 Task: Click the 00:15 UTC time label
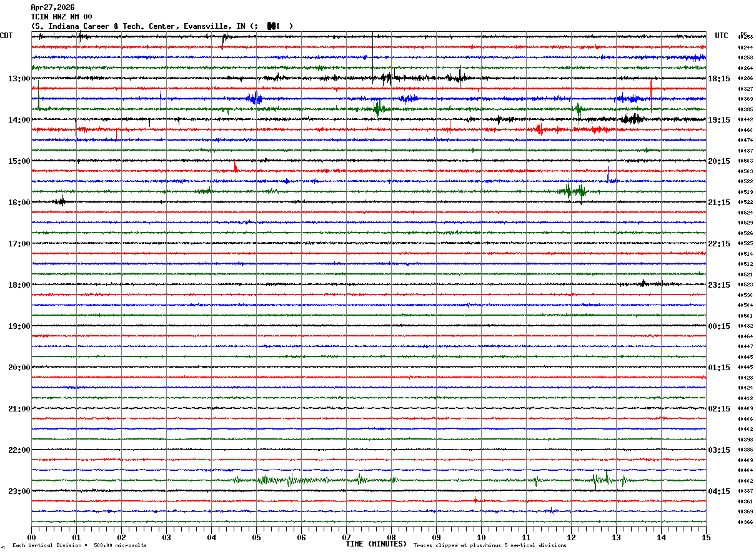(719, 326)
